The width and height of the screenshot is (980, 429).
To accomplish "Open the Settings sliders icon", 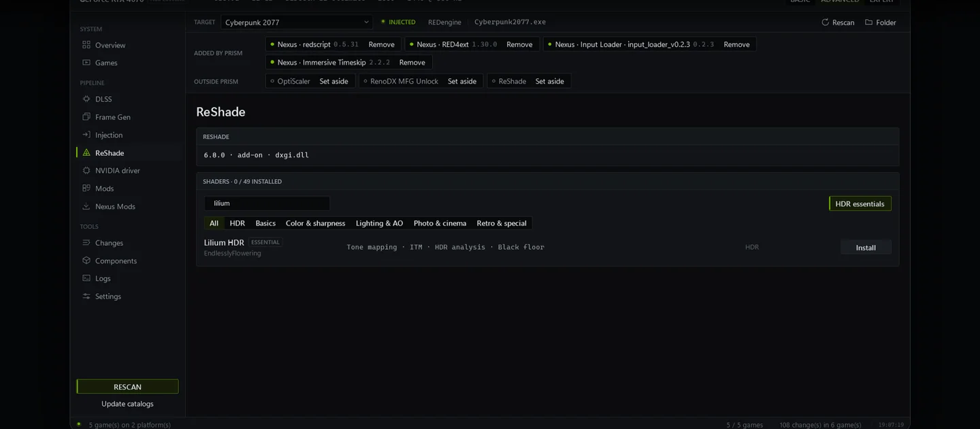I will click(86, 296).
